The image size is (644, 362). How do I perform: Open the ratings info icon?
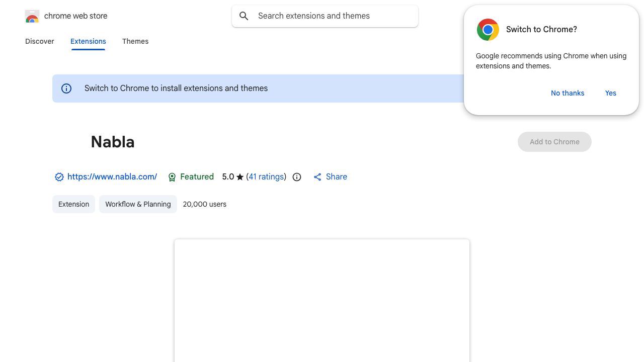pos(297,177)
